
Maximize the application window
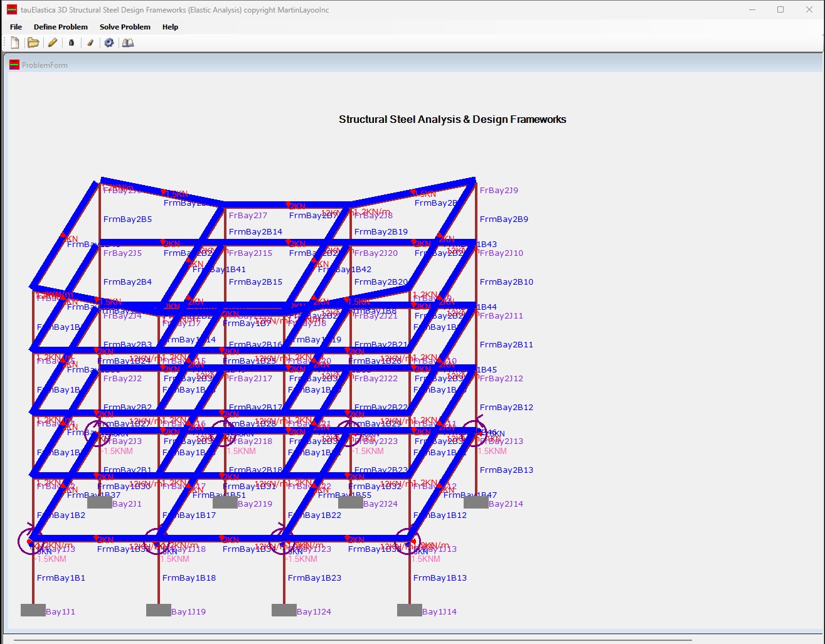pos(780,10)
